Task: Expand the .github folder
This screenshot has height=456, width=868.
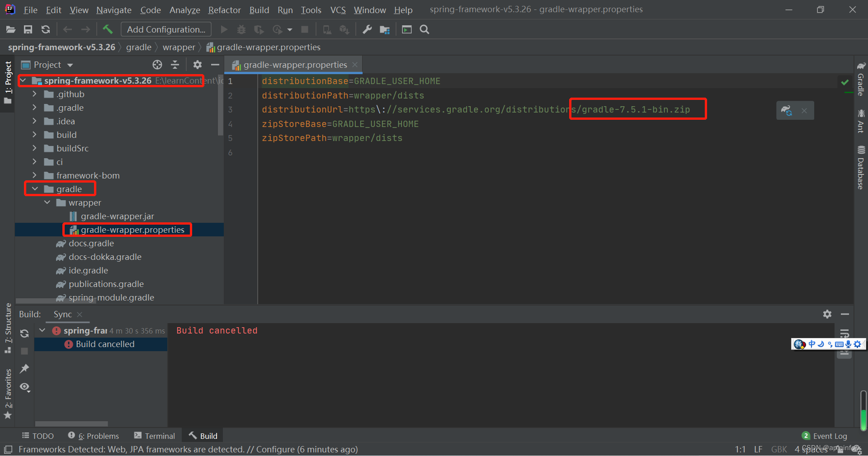Action: (x=34, y=94)
